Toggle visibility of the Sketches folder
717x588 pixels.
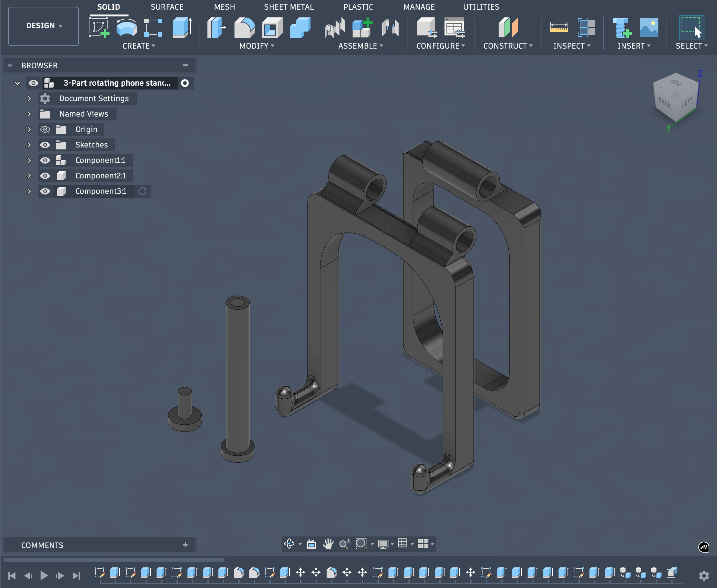click(x=45, y=145)
